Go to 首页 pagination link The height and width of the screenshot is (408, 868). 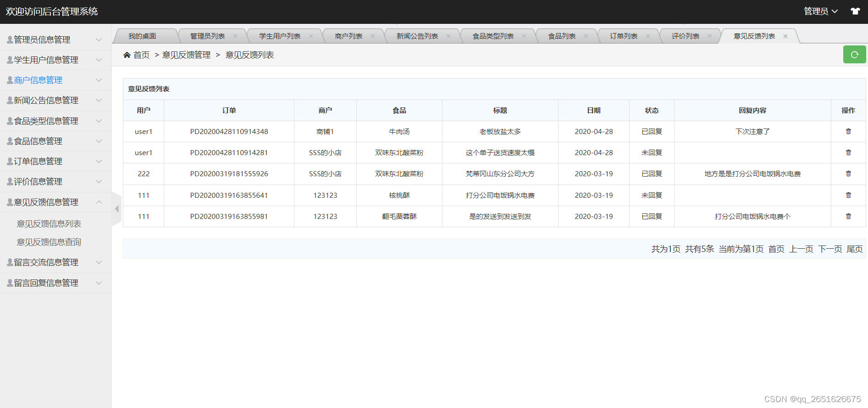776,249
